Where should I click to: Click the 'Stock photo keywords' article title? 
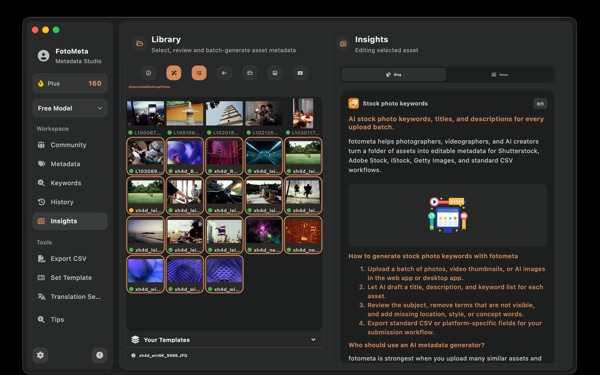(395, 103)
